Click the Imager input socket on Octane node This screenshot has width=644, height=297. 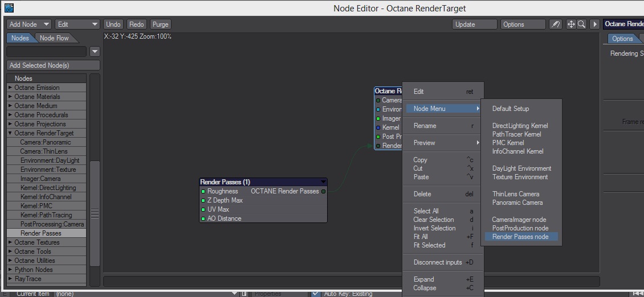[x=378, y=118]
